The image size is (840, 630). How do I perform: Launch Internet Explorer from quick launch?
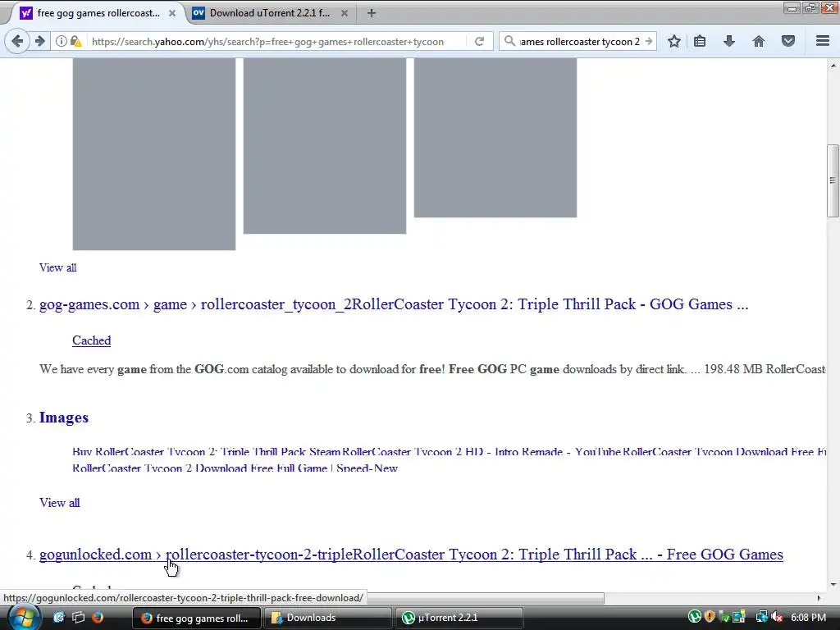(x=58, y=618)
